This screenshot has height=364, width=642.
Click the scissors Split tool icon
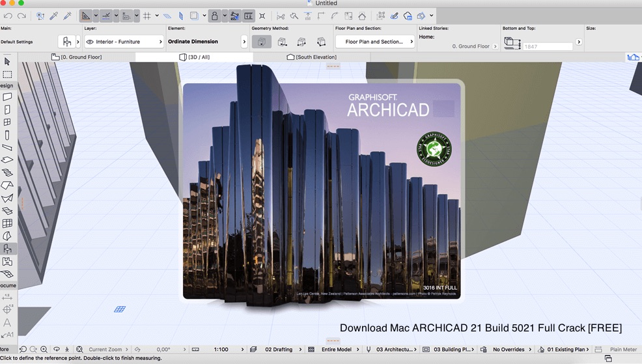(x=281, y=16)
